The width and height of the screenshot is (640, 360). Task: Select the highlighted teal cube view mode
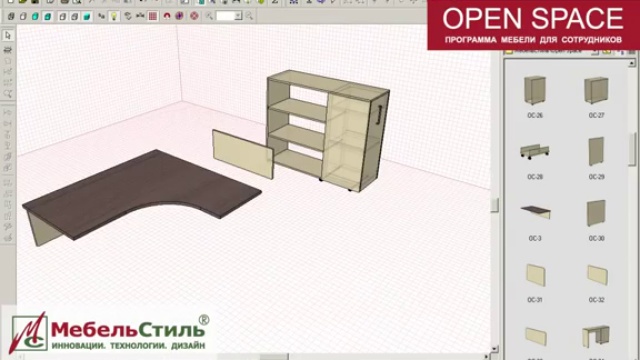(47, 16)
